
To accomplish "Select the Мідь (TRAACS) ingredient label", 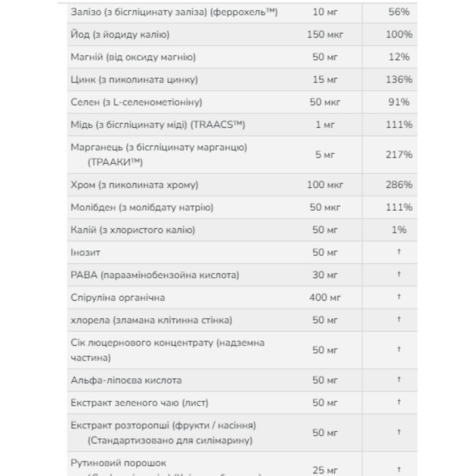I will (x=158, y=124).
